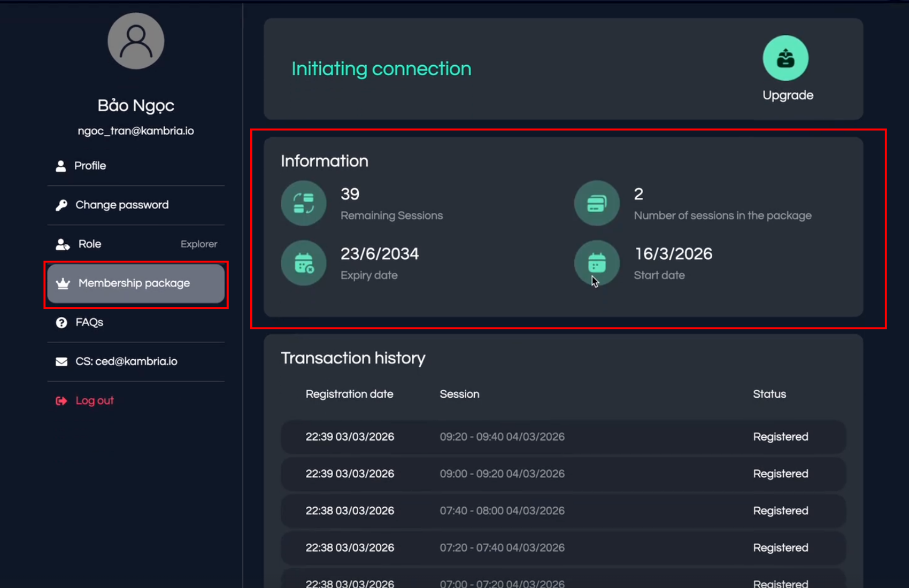The image size is (909, 588).
Task: Select the 09:20 - 09:40 transaction row
Action: pos(563,437)
